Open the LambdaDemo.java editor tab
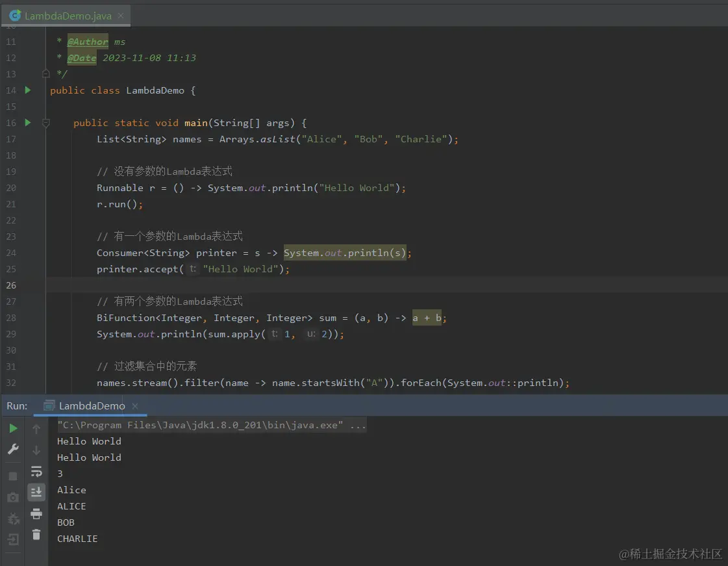 click(68, 16)
